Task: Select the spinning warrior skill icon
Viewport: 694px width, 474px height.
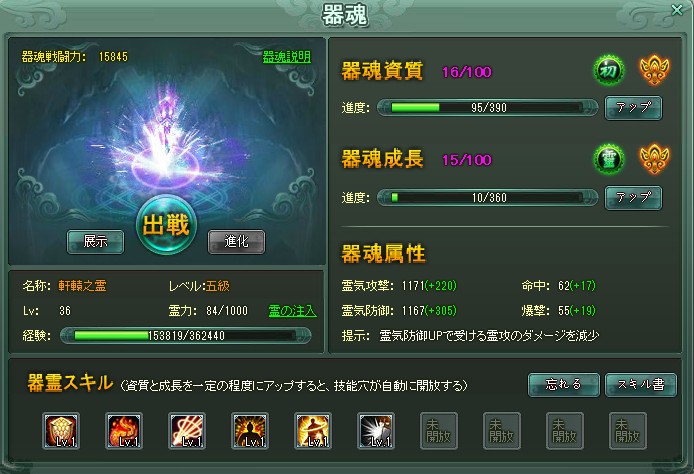Action: [313, 431]
